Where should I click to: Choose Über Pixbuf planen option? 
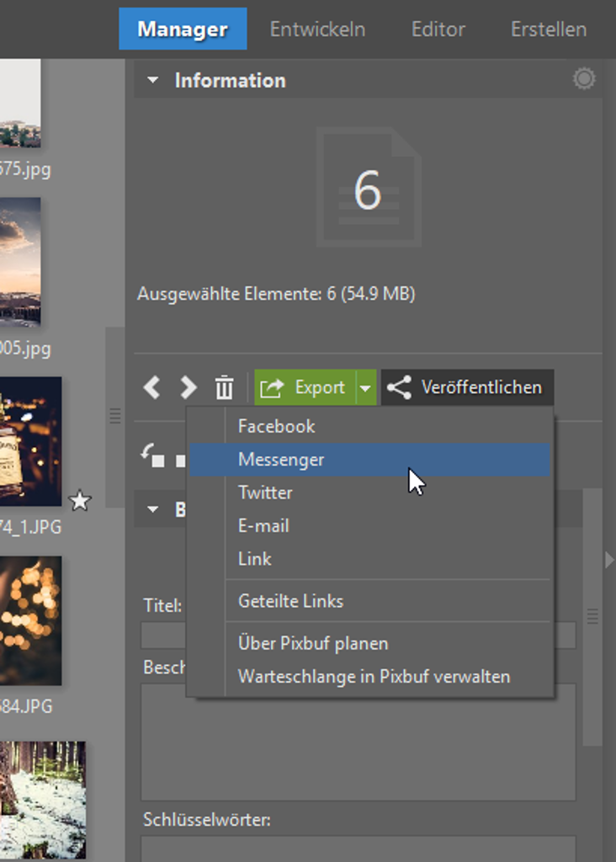coord(313,643)
